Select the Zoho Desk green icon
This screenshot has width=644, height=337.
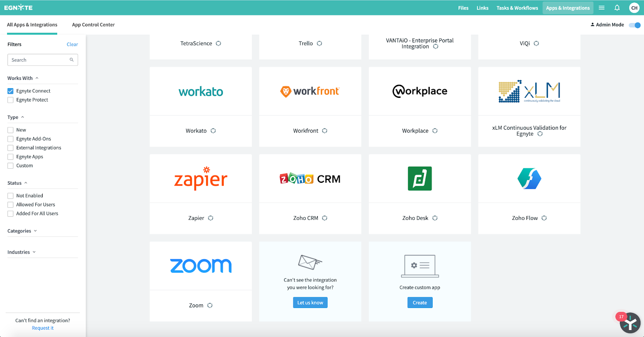coord(419,178)
